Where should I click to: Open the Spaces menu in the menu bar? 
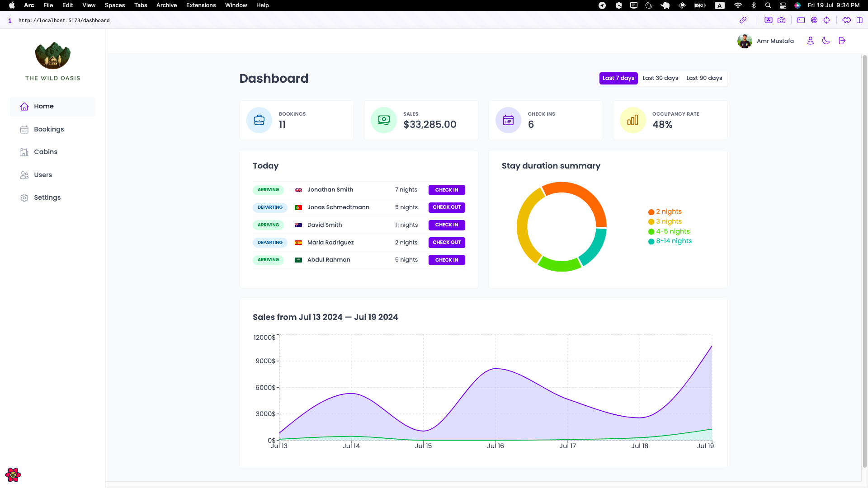114,5
